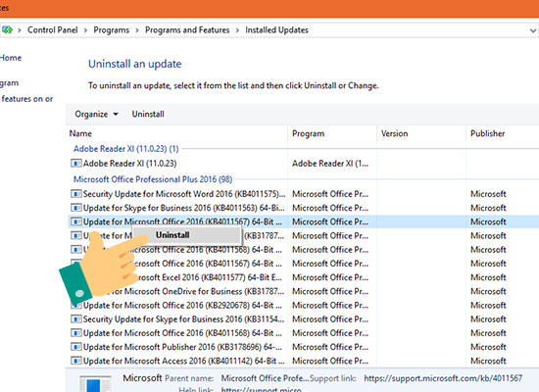This screenshot has width=539, height=392.
Task: Select the Publisher 2016 KB3178696 update icon
Action: pos(76,347)
